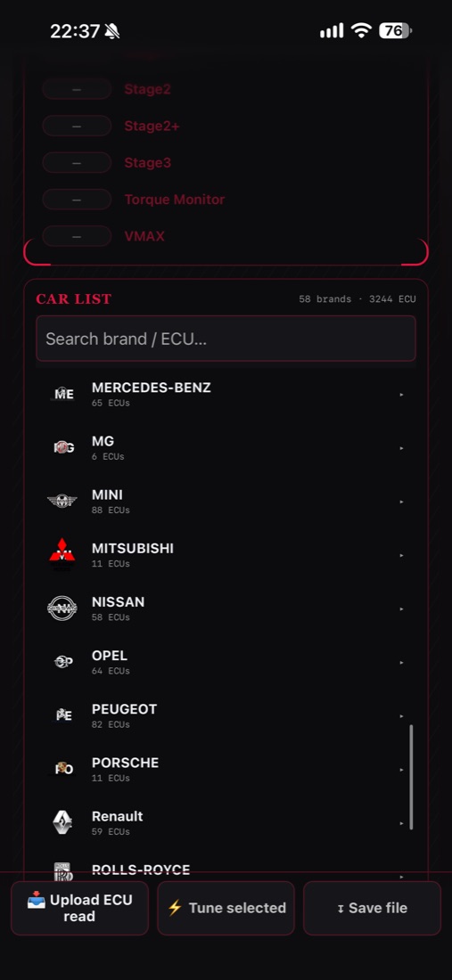Toggle the Torque Monitor option pill
Screen dimensions: 452x980
(77, 200)
